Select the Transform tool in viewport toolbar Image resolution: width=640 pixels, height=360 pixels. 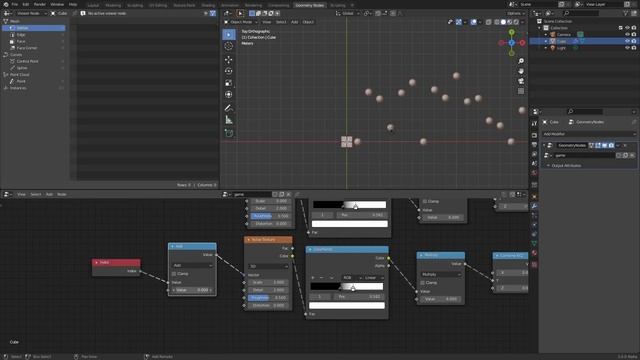pyautogui.click(x=229, y=95)
